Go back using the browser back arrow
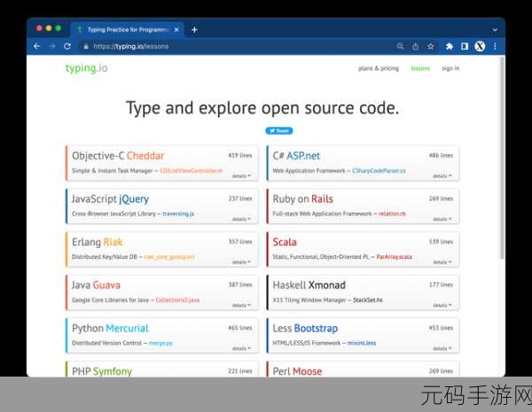The width and height of the screenshot is (532, 412). coord(37,46)
